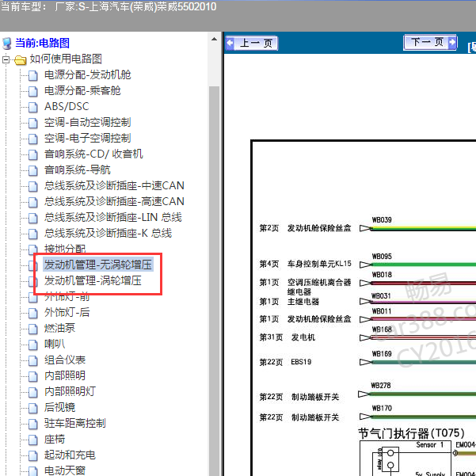
Task: Open 驻车距离控制 diagram
Action: click(x=75, y=423)
